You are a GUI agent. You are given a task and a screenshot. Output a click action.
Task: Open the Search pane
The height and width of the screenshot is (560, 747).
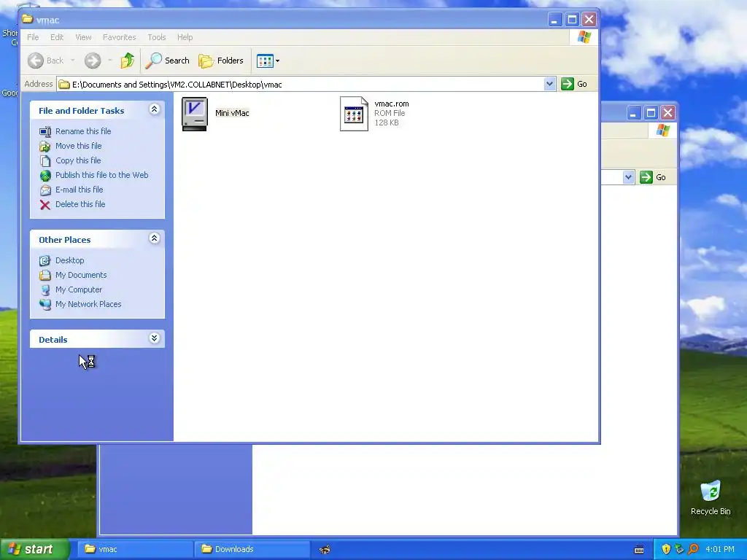pyautogui.click(x=168, y=61)
